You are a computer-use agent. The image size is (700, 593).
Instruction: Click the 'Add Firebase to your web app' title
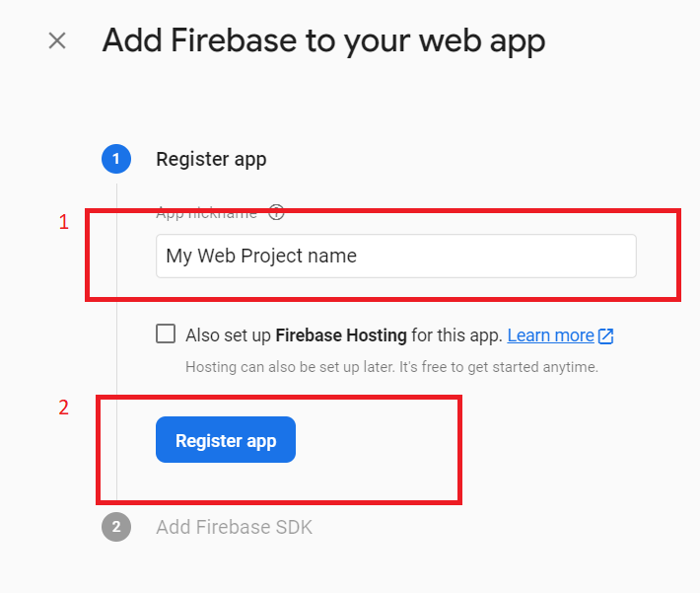(x=323, y=40)
